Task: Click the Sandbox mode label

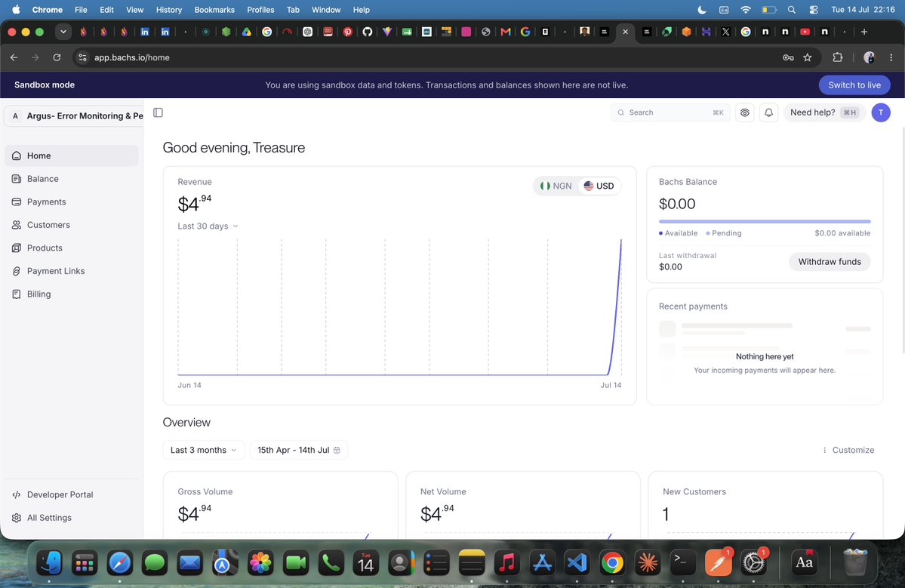Action: pyautogui.click(x=45, y=85)
